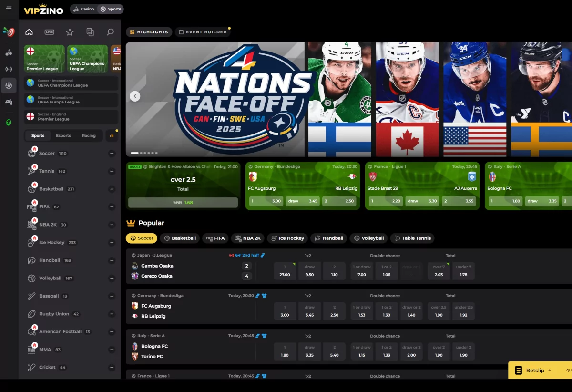Viewport: 572px width, 392px height.
Task: Click the darts target icon in left rail
Action: click(9, 32)
